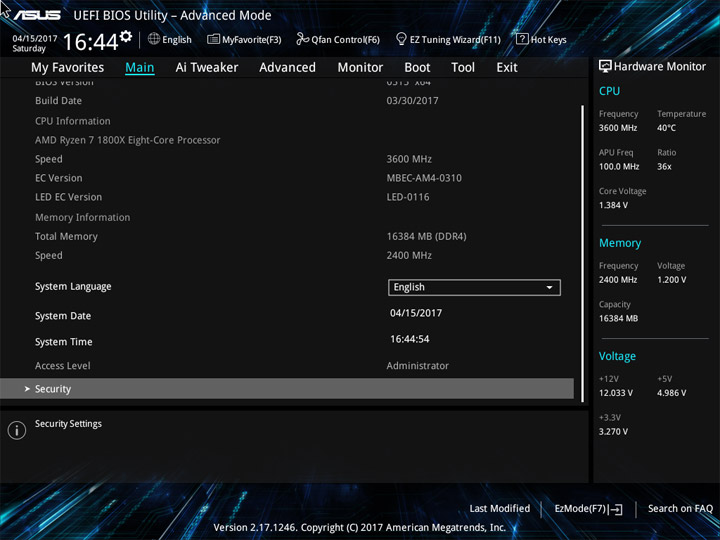Click the info icon beside Security Settings

(17, 431)
